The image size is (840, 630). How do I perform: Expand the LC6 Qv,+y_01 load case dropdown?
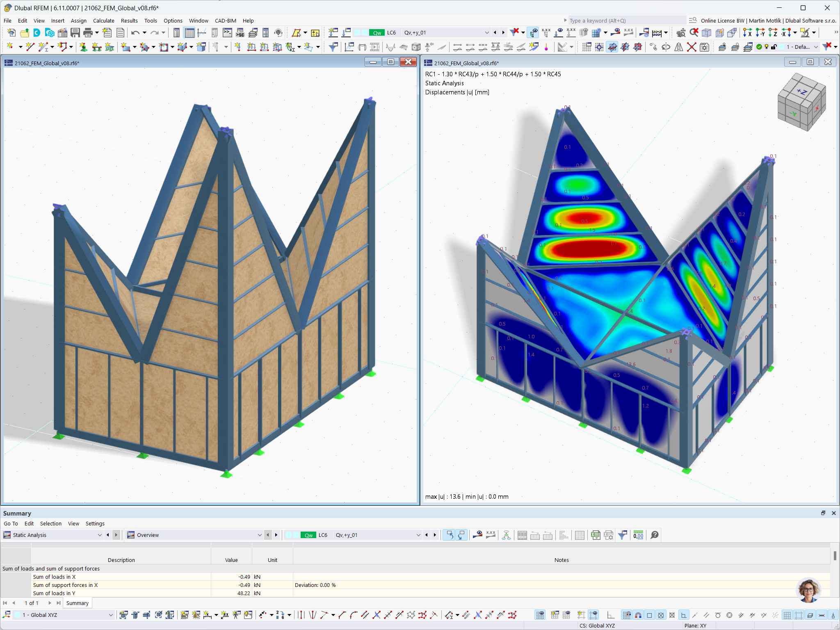[x=486, y=33]
